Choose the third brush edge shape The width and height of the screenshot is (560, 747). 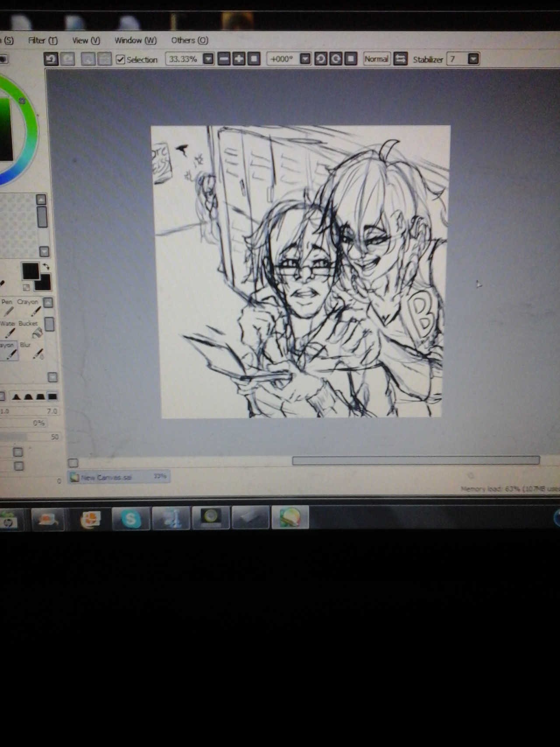(x=40, y=397)
